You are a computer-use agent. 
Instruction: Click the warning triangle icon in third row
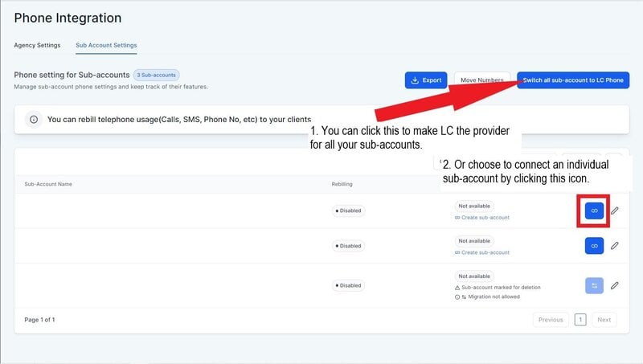pyautogui.click(x=457, y=288)
